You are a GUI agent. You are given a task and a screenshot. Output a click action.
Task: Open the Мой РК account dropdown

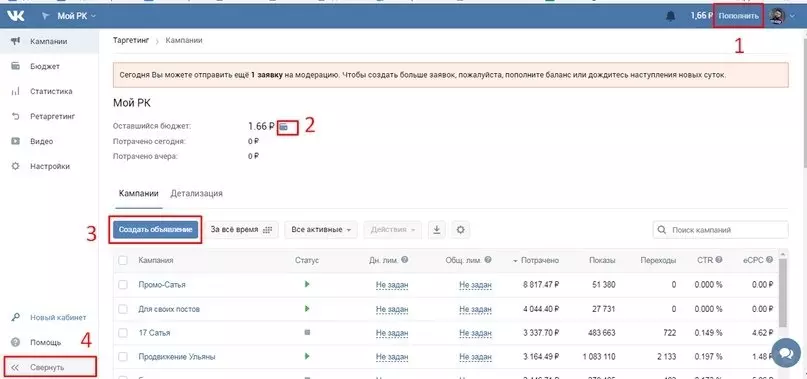click(x=69, y=16)
